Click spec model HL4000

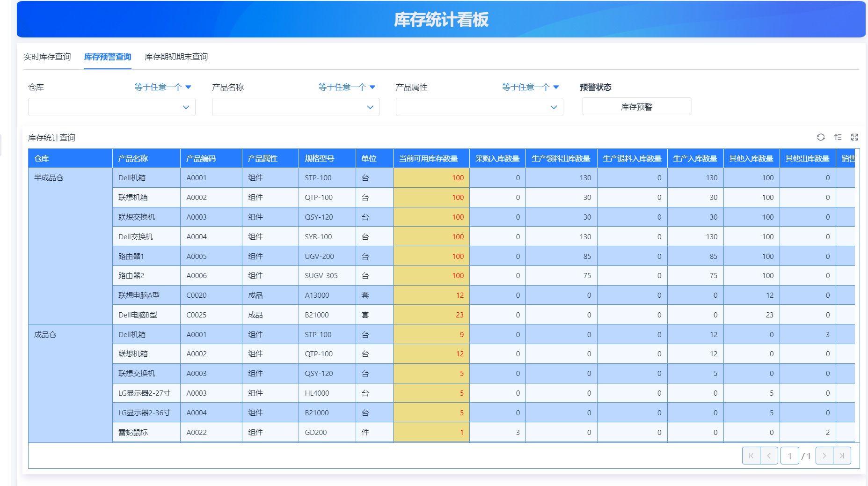(x=317, y=393)
